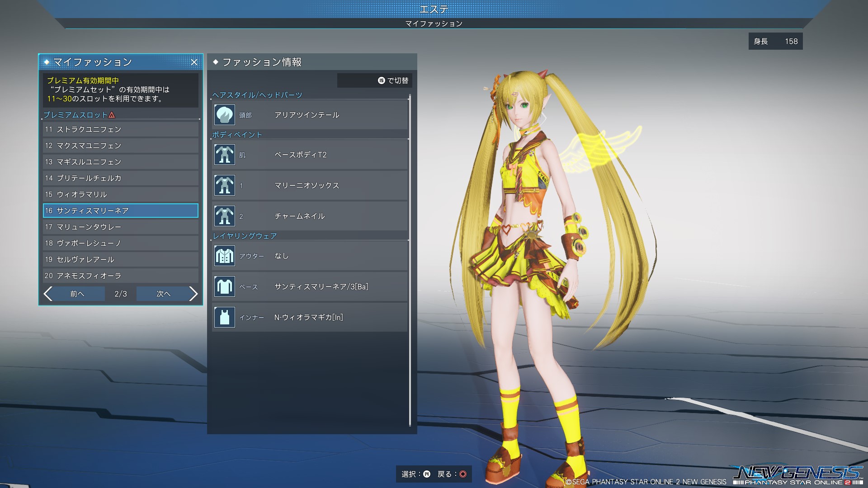Click the 次へ button
868x488 pixels.
click(163, 294)
